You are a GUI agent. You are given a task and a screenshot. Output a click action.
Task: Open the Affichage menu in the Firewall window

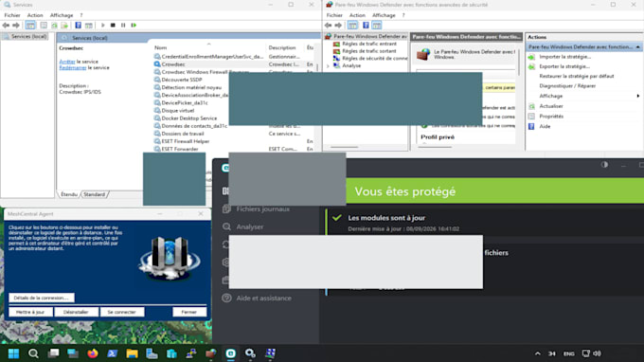[x=384, y=15]
